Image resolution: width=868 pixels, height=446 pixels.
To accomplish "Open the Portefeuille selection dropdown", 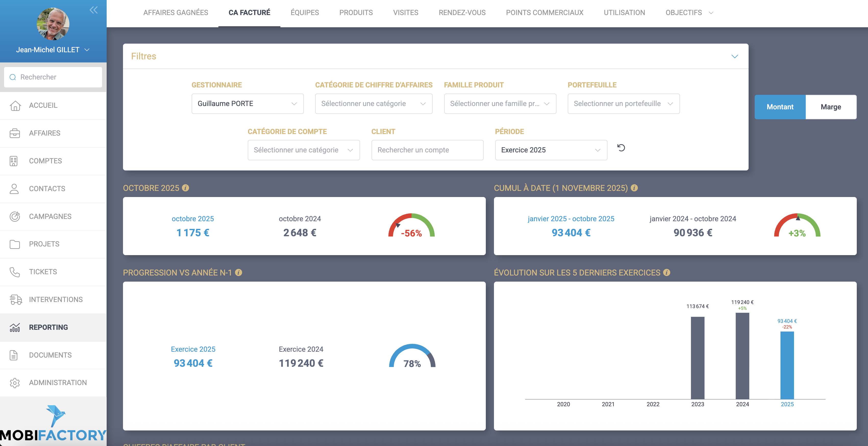I will [x=623, y=103].
